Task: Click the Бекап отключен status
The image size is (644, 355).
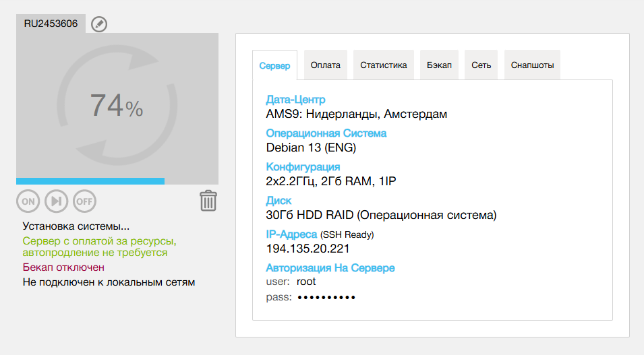Action: [x=63, y=267]
